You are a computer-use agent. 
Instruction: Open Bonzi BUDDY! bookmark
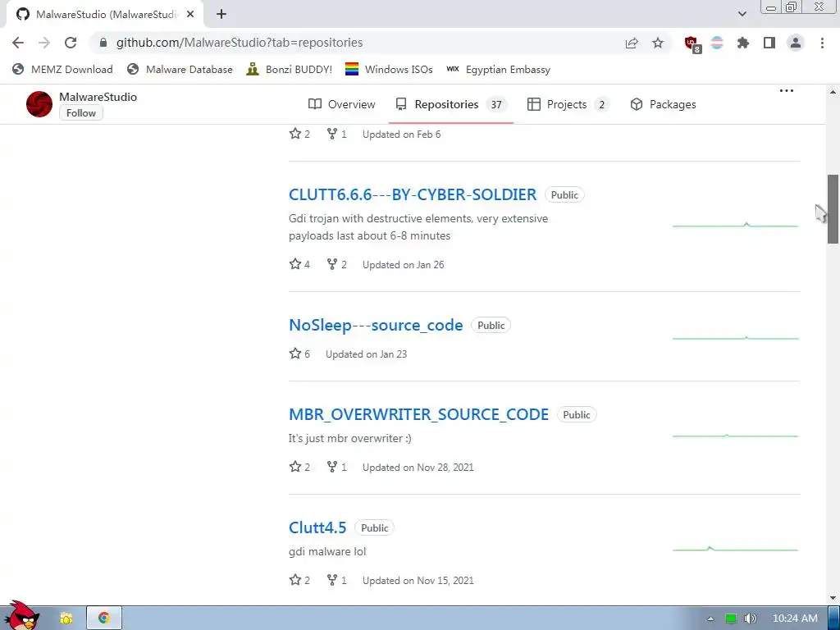pyautogui.click(x=290, y=69)
